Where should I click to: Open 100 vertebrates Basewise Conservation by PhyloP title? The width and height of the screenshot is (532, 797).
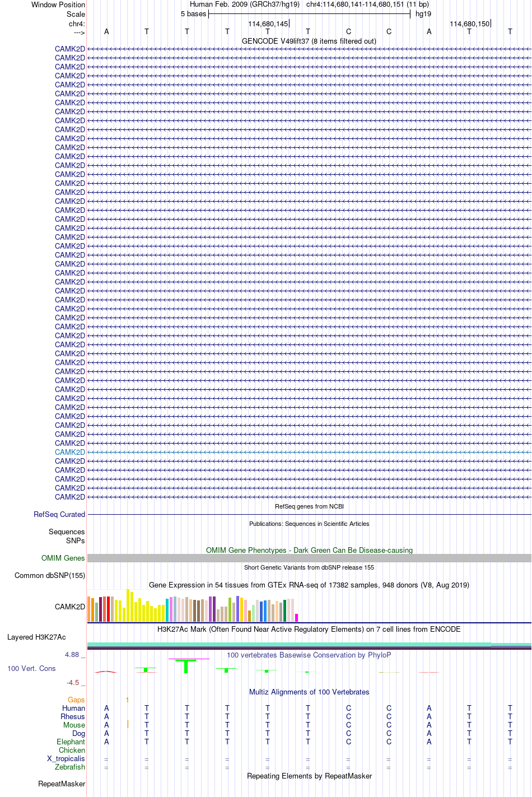coord(309,655)
